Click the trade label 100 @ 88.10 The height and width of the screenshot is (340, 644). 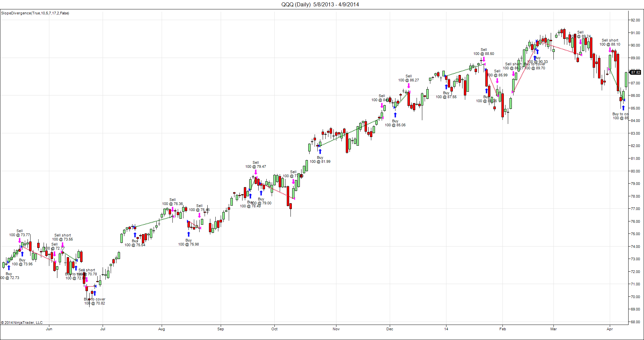(x=610, y=45)
